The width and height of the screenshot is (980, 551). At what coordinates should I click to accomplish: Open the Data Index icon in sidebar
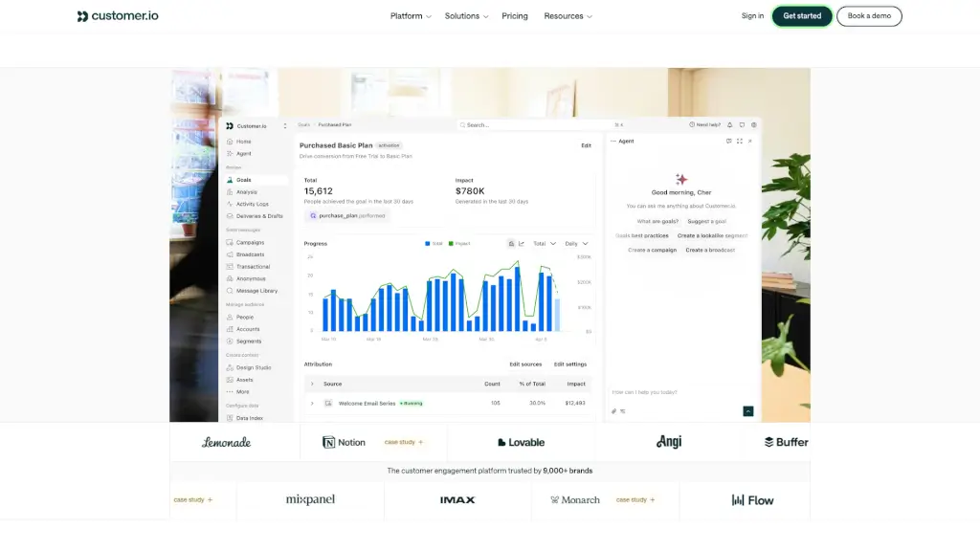(x=230, y=419)
